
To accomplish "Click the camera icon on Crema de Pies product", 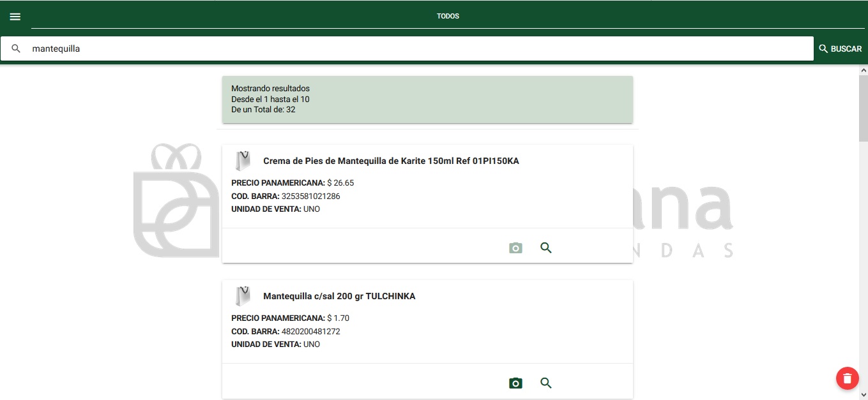I will pyautogui.click(x=515, y=248).
